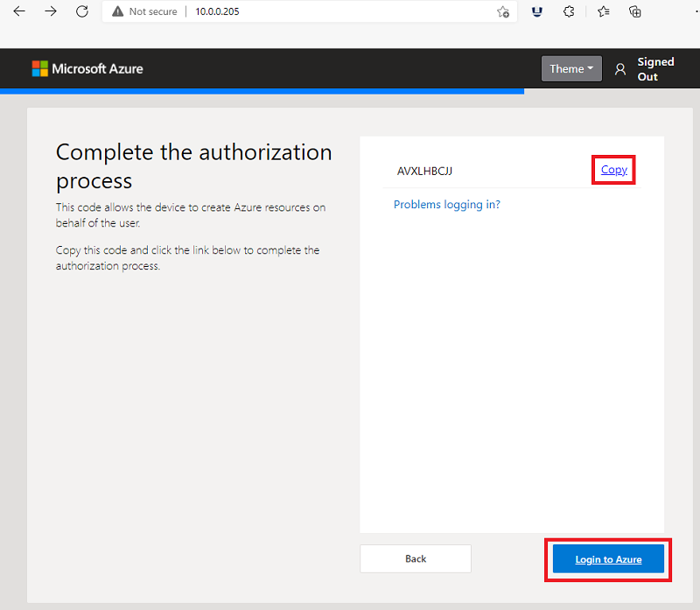Click the address bar showing 10.0.0.205
This screenshot has width=700, height=610.
310,11
